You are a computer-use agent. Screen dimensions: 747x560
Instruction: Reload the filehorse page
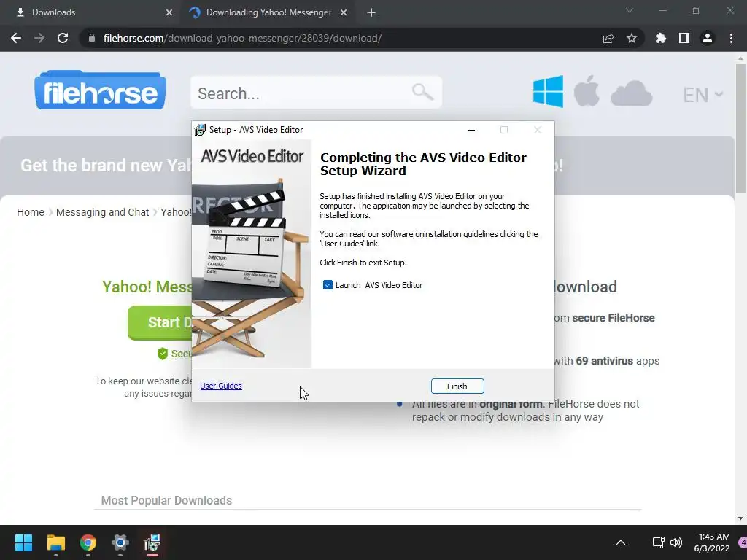63,38
